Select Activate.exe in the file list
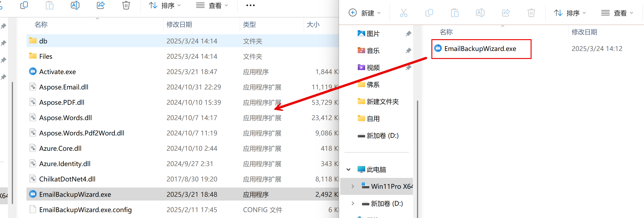The height and width of the screenshot is (218, 644). (x=57, y=72)
